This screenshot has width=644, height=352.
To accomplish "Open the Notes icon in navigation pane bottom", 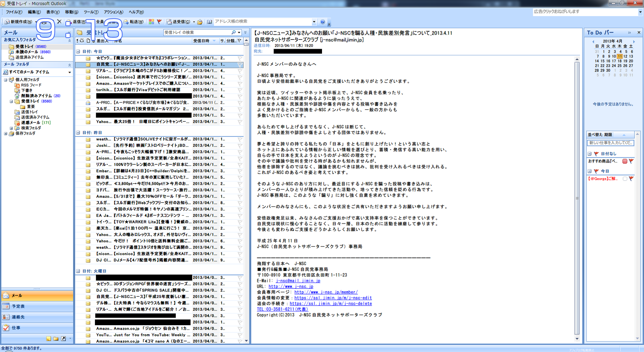I will pyautogui.click(x=49, y=339).
